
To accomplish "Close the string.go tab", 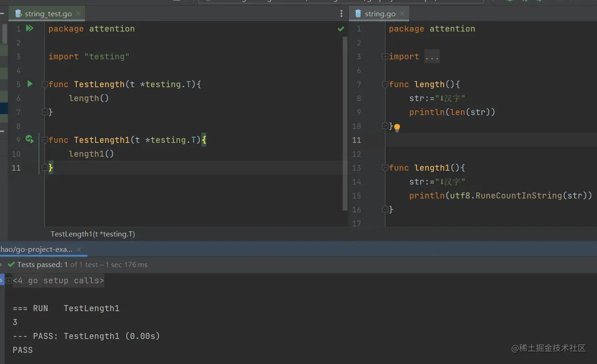I will pyautogui.click(x=402, y=13).
